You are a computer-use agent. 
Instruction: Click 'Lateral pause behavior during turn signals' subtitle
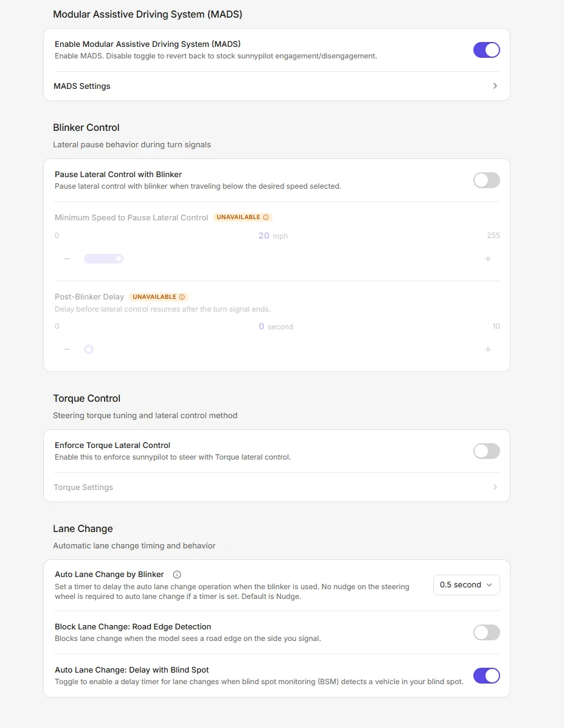pyautogui.click(x=132, y=144)
